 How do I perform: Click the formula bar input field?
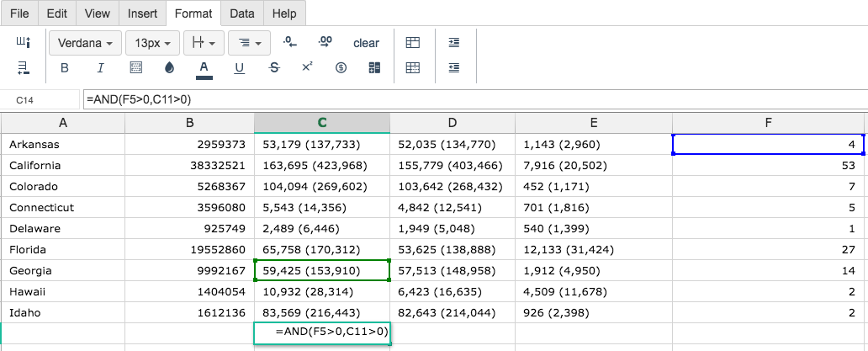pos(474,99)
